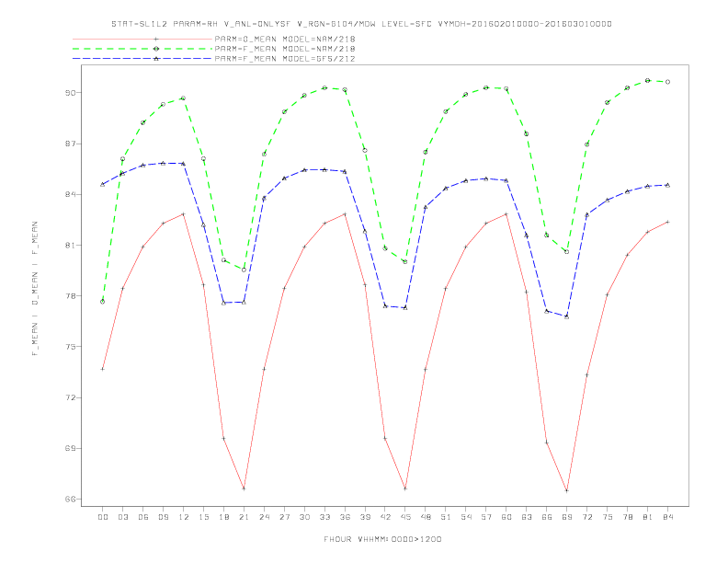
Task: Click x-axis tick label 75
Action: [608, 517]
